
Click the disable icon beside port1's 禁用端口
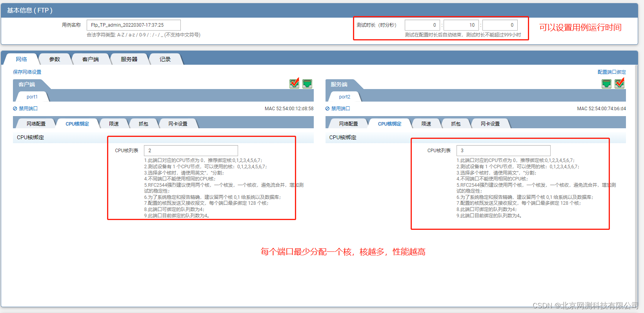[15, 109]
